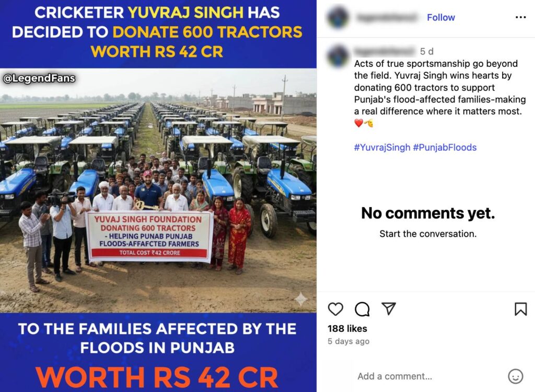Click the 5 days ago timestamp
The height and width of the screenshot is (392, 535).
click(348, 341)
